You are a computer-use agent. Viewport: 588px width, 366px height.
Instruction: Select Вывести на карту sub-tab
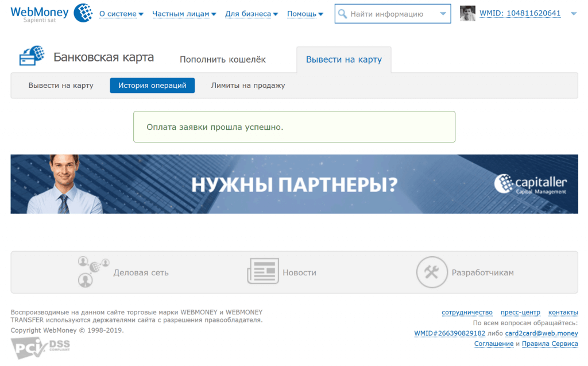click(x=61, y=85)
